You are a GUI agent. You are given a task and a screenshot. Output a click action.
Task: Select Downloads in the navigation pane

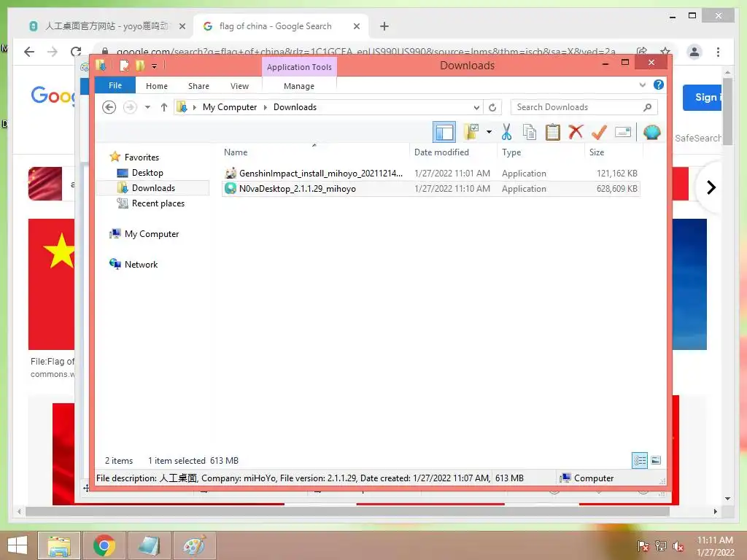point(153,187)
